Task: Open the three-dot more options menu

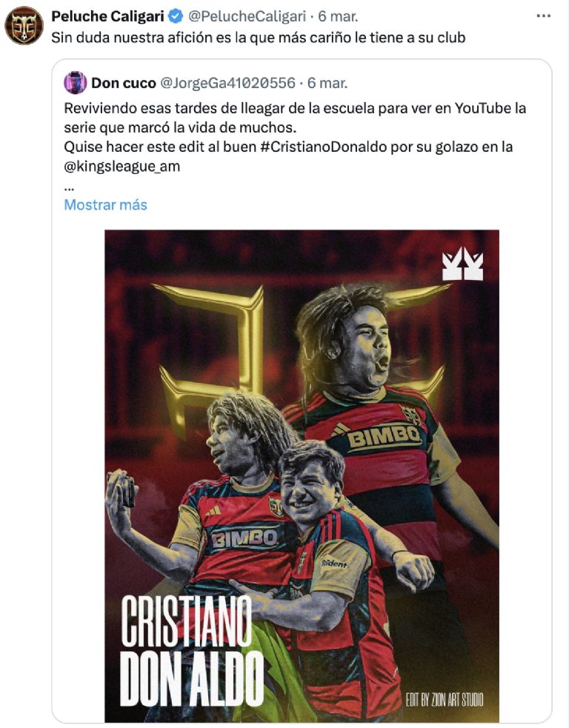Action: click(544, 16)
